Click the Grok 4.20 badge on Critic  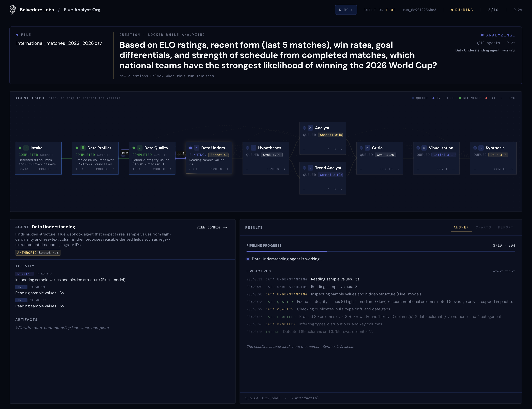[x=386, y=155]
